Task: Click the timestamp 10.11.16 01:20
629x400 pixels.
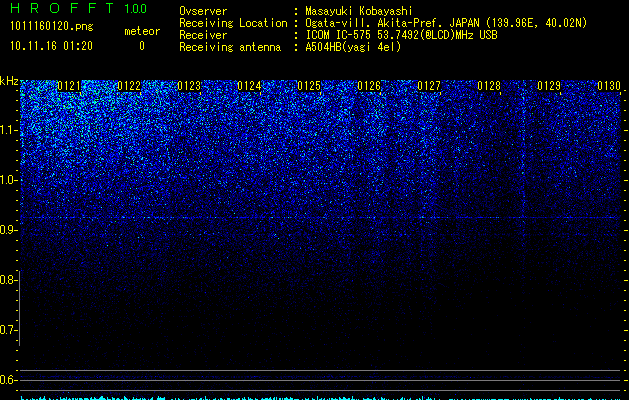Action: pyautogui.click(x=51, y=46)
